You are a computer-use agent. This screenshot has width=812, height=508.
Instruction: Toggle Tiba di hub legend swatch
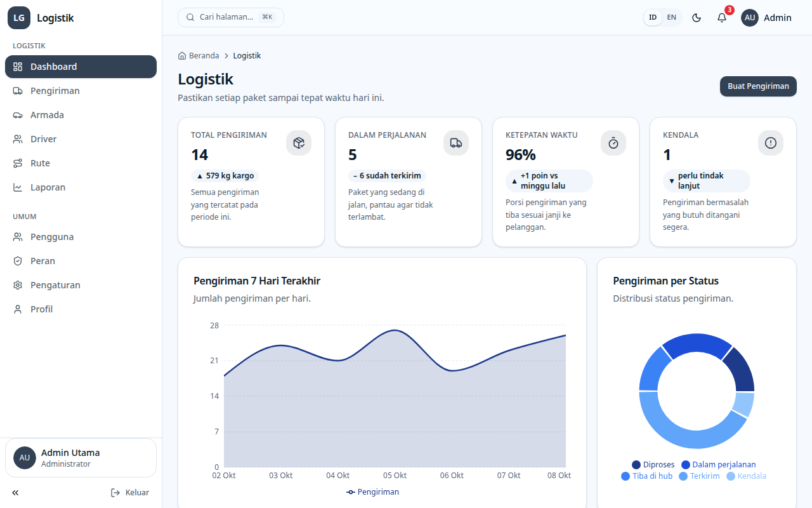click(626, 476)
